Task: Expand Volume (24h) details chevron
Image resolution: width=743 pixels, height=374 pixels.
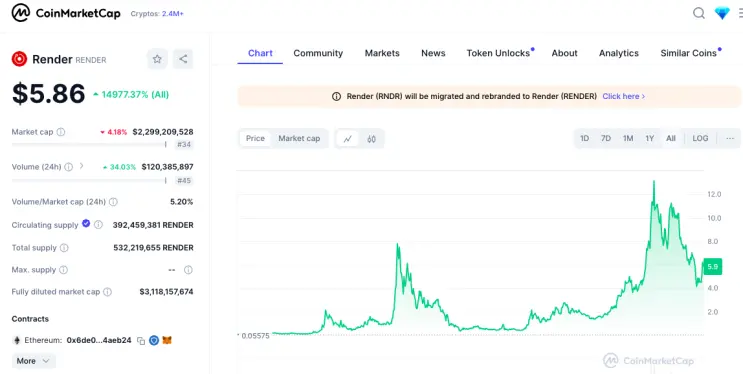Action: [82, 166]
